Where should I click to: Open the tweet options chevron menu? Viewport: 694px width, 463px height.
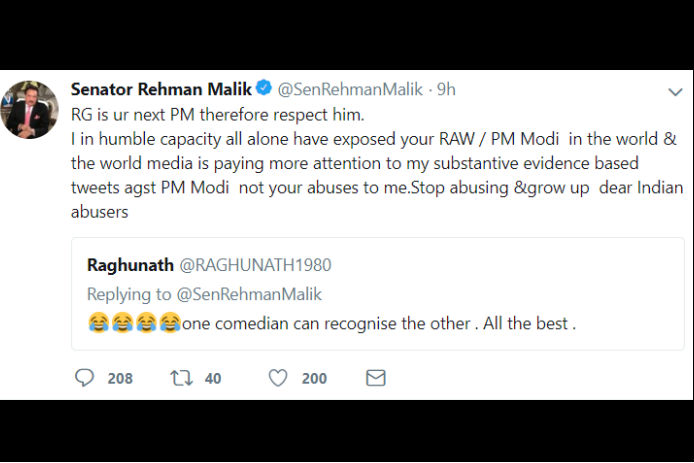tap(675, 92)
